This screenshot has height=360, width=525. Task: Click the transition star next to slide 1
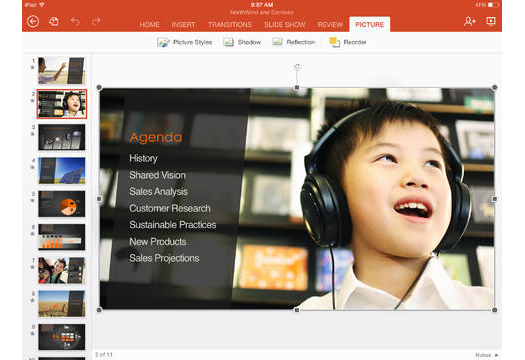coord(32,67)
